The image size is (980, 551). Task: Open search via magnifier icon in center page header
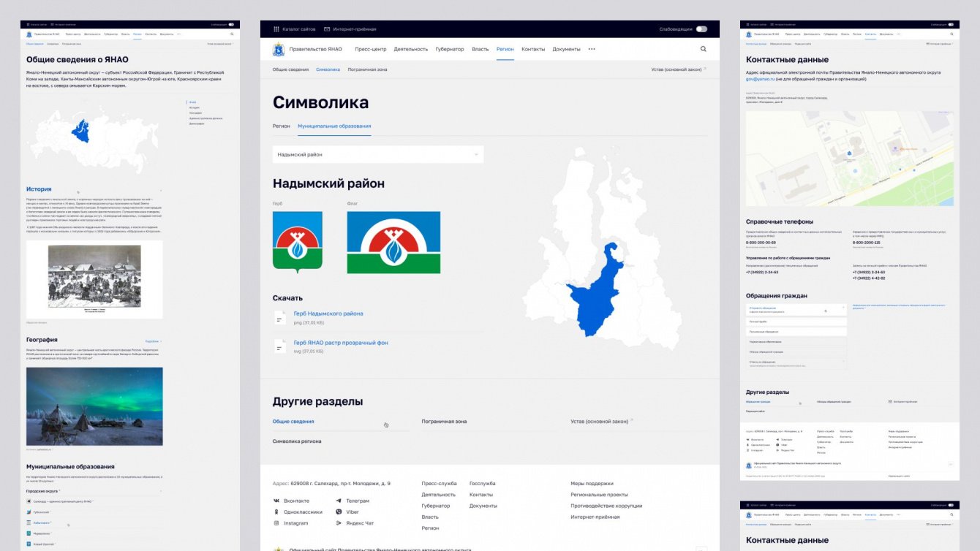point(704,49)
